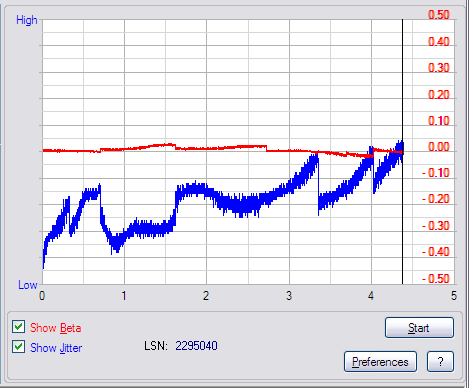Viewport: 469px width, 388px height.
Task: Click the 0.00 beta axis label
Action: click(x=439, y=147)
